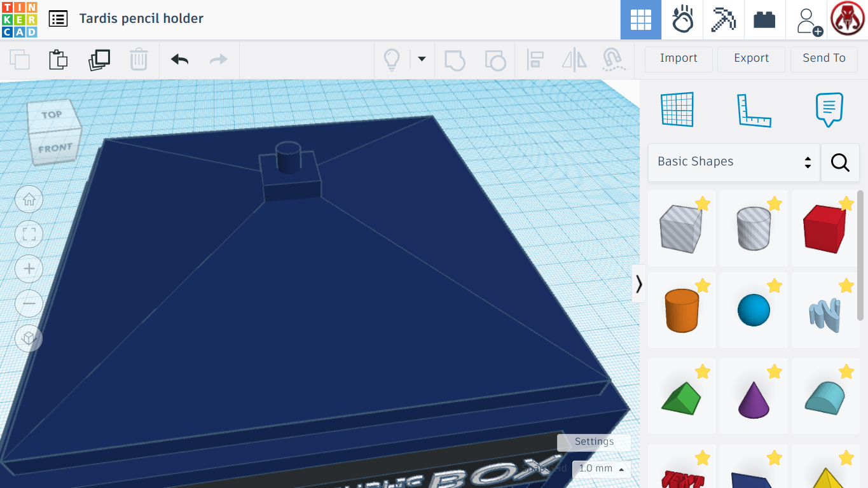Click the Mirror tool icon
Screen dimensions: 868x488
click(575, 60)
